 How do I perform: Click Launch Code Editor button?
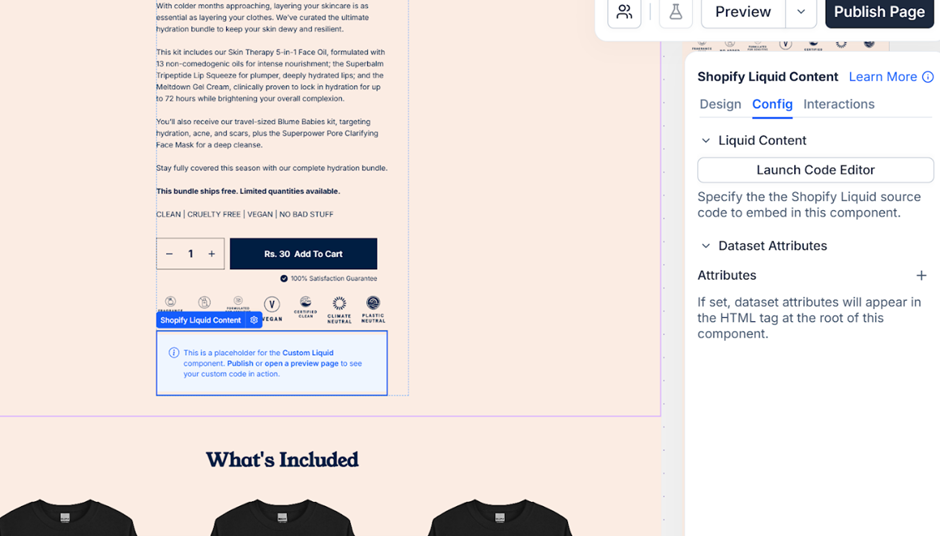(815, 170)
